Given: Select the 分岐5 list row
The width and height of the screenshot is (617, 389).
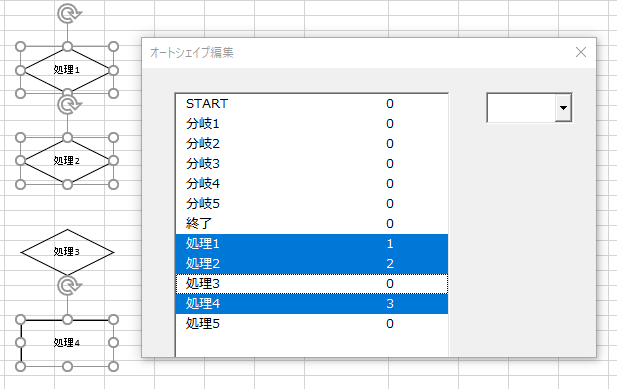Looking at the screenshot, I should [312, 204].
